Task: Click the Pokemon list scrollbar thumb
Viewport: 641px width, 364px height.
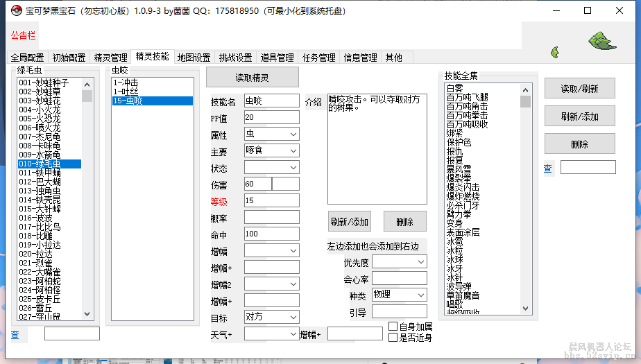Action: coord(87,96)
